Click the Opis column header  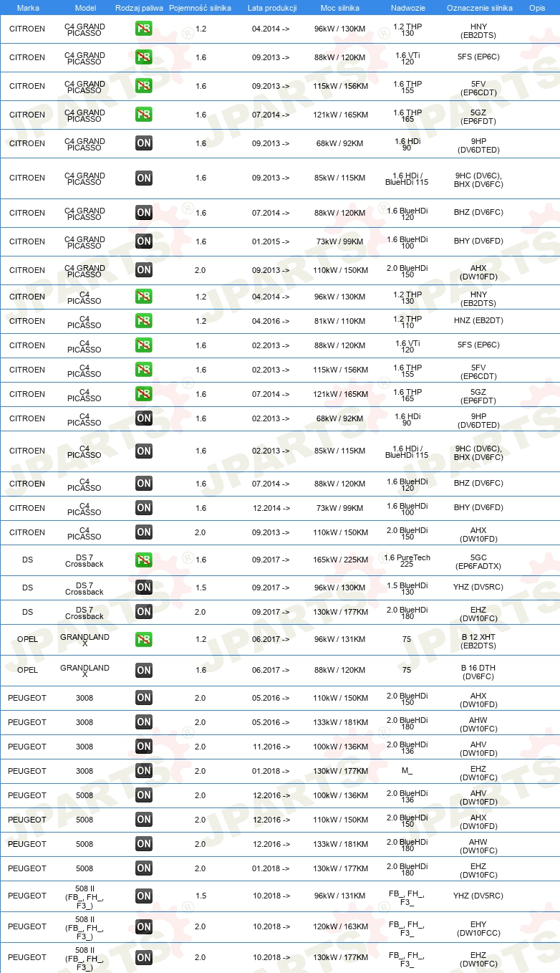point(537,7)
